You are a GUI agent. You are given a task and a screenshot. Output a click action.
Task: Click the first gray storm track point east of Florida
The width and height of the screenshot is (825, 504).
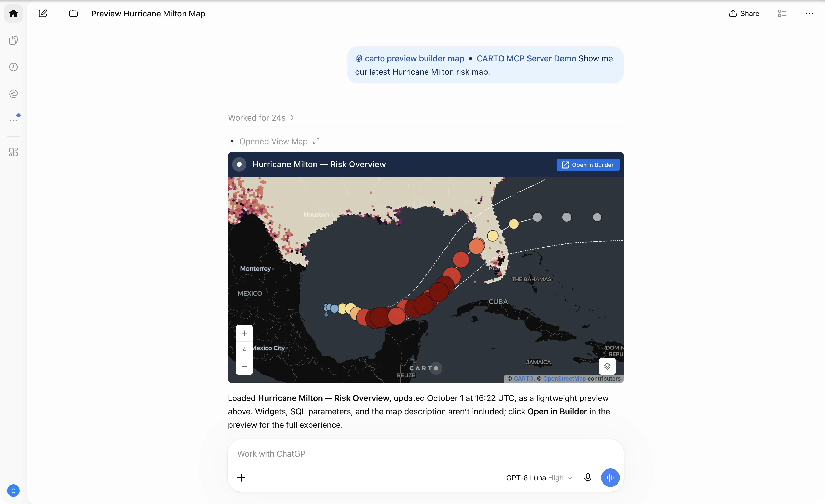coord(537,217)
